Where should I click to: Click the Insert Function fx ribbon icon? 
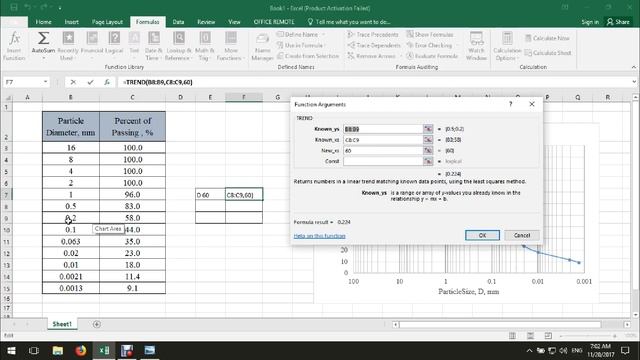pyautogui.click(x=14, y=46)
